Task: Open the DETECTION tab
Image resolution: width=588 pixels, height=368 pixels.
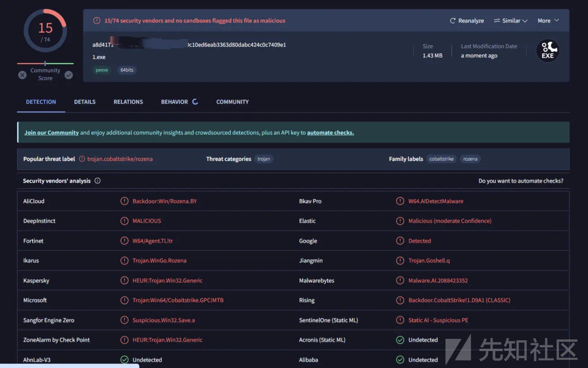Action: pos(41,102)
